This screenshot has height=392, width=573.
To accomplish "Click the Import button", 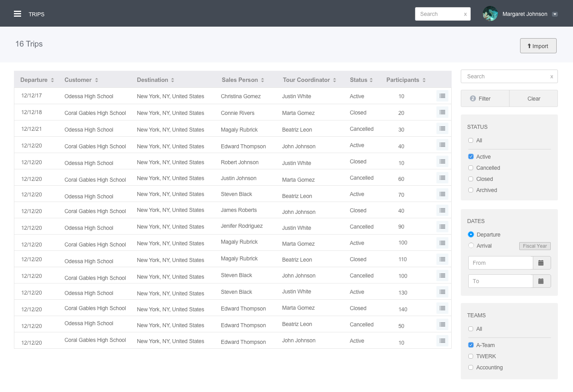I will pos(538,46).
